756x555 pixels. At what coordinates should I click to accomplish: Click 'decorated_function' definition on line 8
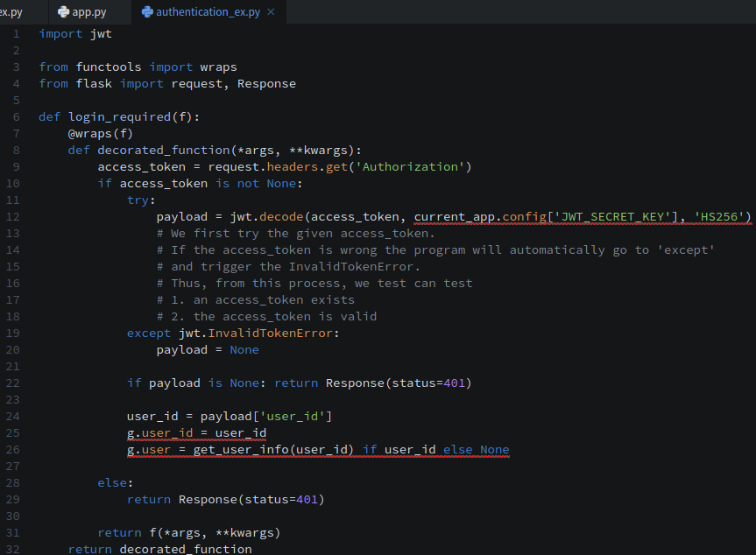164,151
